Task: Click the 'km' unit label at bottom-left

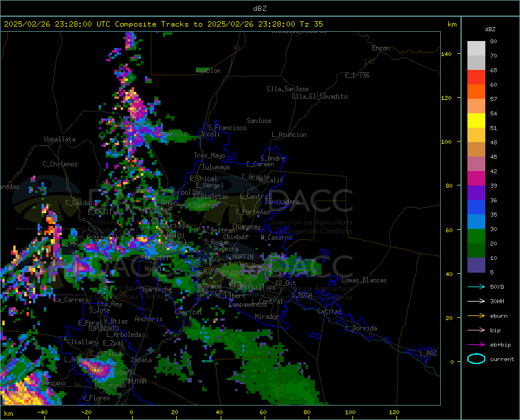Action: [8, 414]
